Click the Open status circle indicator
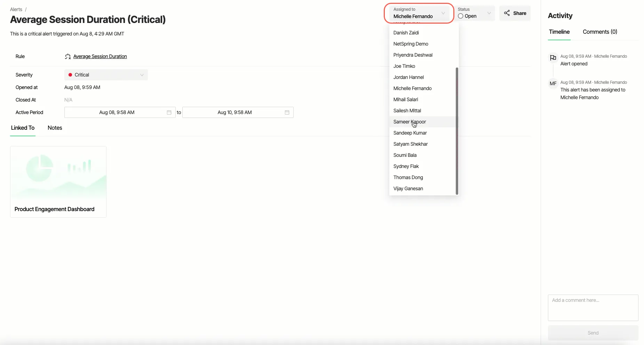 click(x=460, y=16)
